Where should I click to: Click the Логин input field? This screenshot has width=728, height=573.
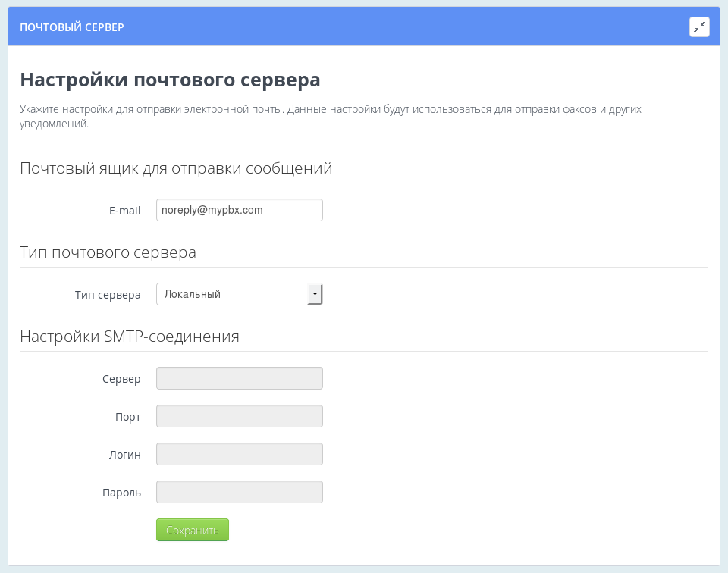tap(239, 453)
